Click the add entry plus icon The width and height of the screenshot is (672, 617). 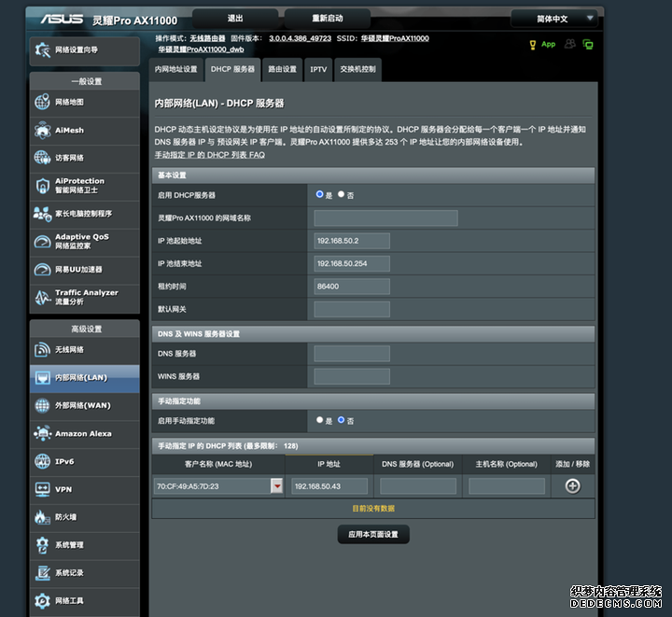coord(572,485)
